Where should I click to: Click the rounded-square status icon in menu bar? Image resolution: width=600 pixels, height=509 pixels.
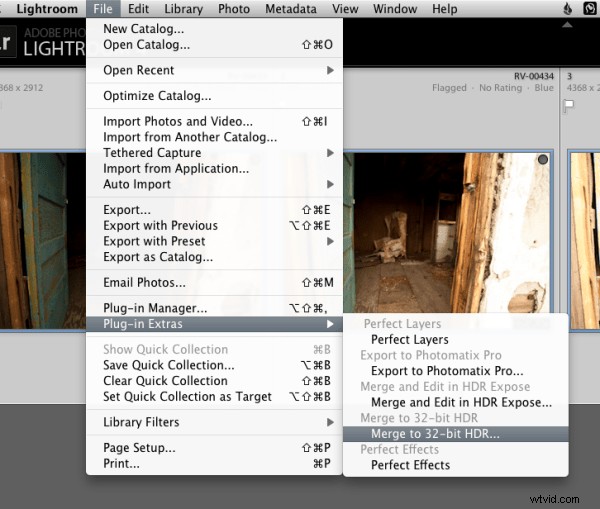590,8
